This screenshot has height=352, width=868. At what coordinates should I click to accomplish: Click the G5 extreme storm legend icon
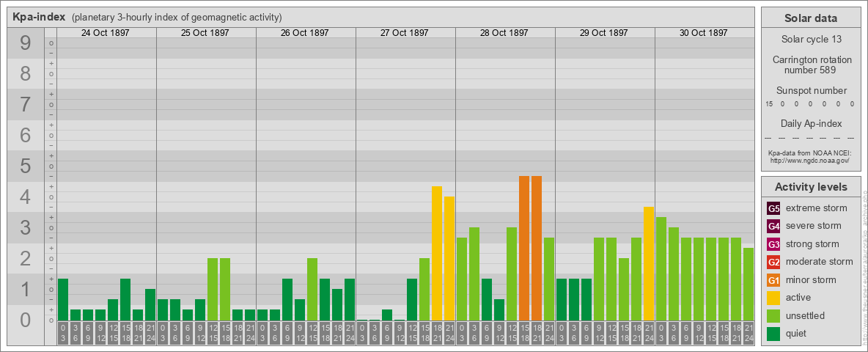point(773,209)
